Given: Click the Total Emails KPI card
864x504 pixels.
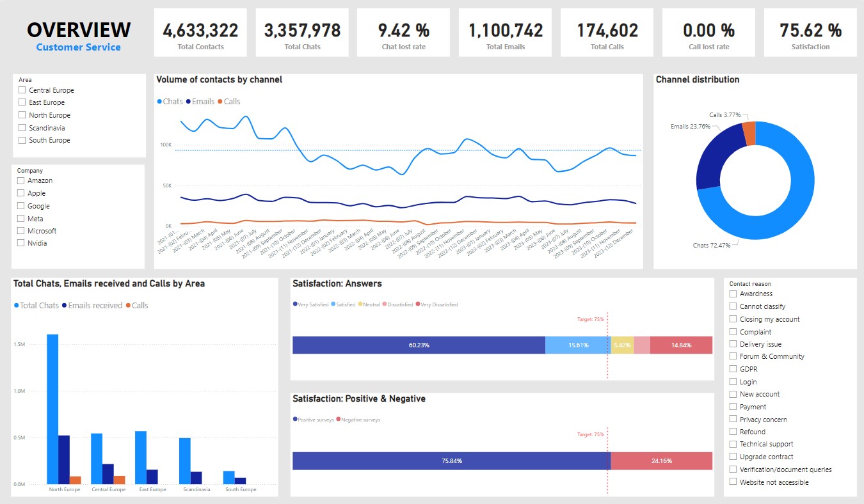Looking at the screenshot, I should pyautogui.click(x=506, y=32).
